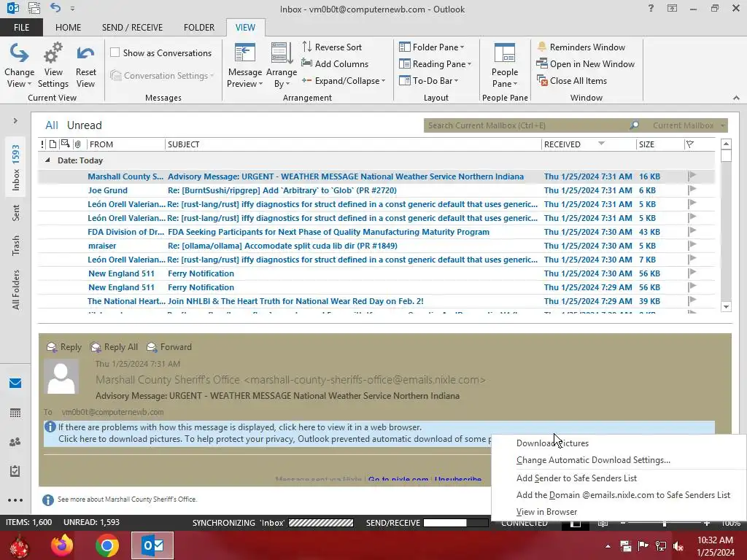The height and width of the screenshot is (560, 747).
Task: Open the Tasks navigation icon
Action: coord(15,471)
